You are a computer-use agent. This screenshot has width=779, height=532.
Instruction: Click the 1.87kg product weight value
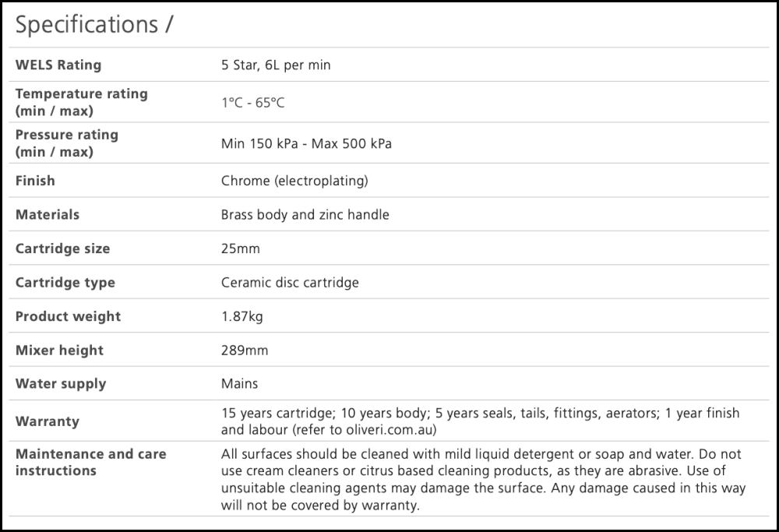click(x=243, y=316)
